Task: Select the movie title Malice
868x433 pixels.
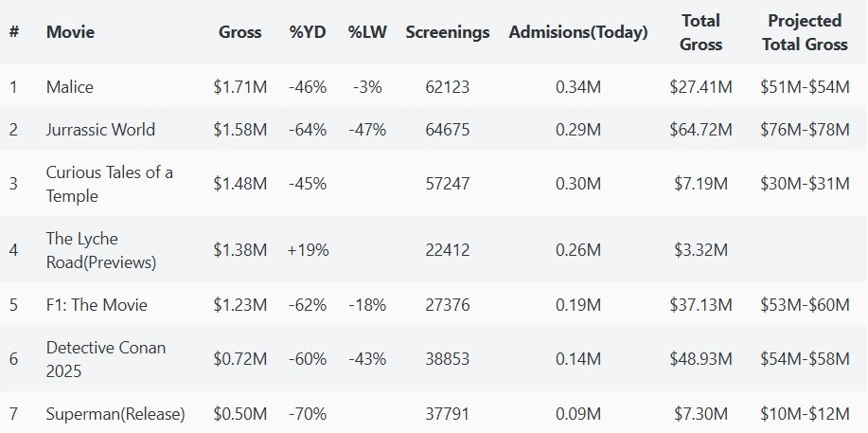Action: [70, 87]
